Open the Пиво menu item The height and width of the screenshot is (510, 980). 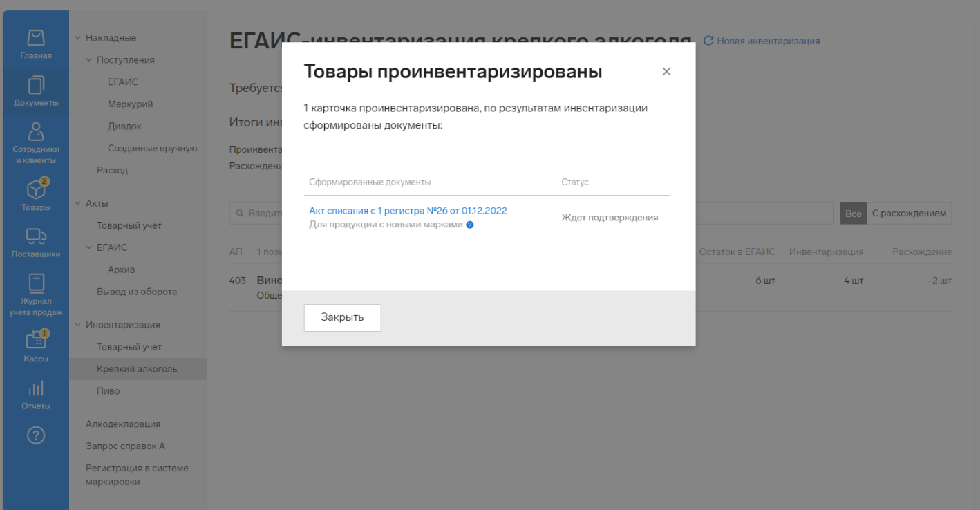(x=109, y=391)
